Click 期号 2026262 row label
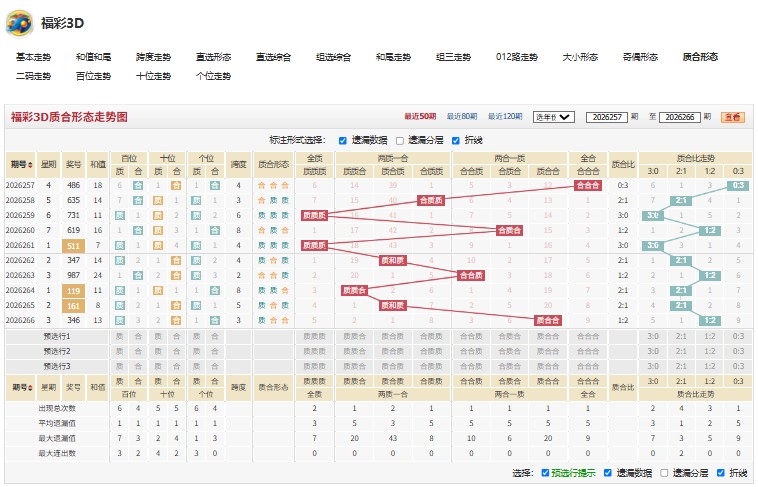Screen dimensions: 758x487 (20, 260)
